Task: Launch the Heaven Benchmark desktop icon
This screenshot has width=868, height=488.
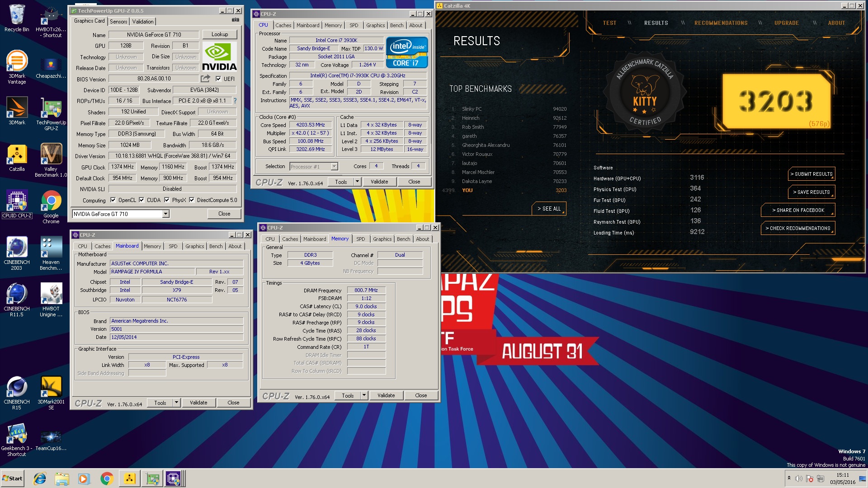Action: click(x=51, y=253)
